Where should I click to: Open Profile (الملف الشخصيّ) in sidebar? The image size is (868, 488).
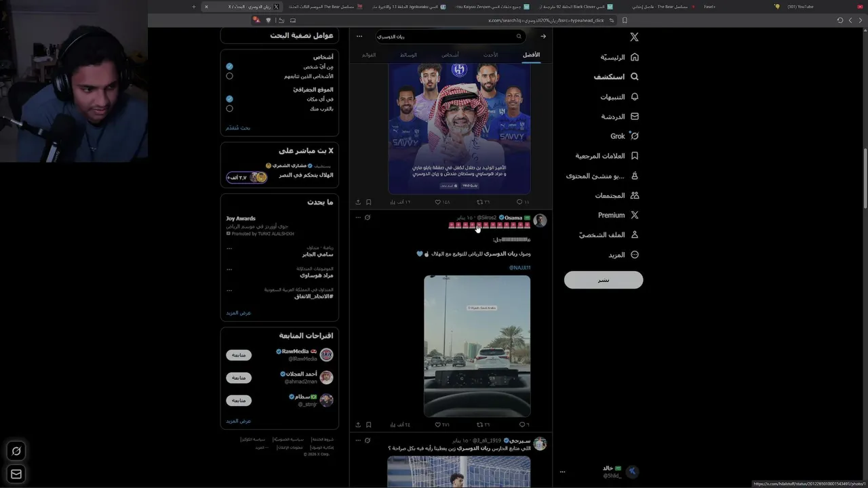tap(609, 235)
